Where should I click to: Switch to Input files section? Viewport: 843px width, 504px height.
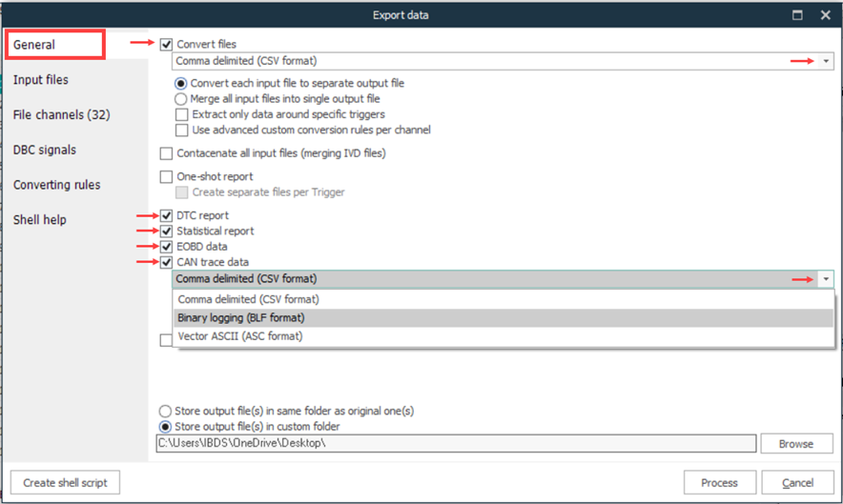pos(41,79)
